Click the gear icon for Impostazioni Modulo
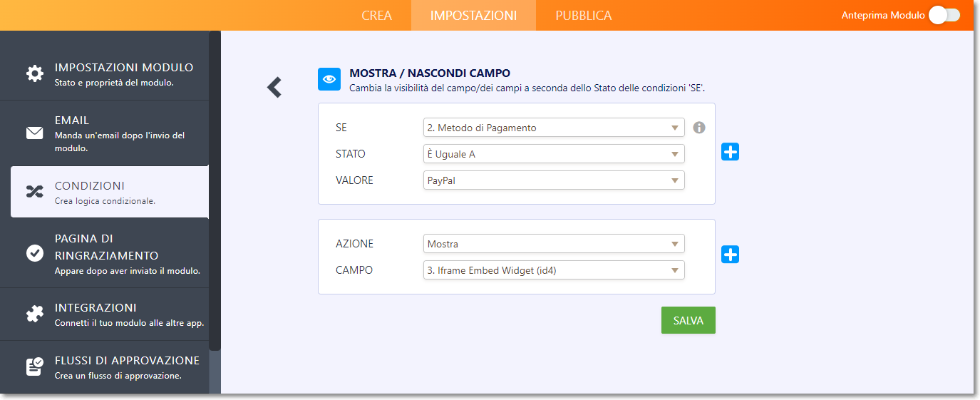 pos(34,73)
